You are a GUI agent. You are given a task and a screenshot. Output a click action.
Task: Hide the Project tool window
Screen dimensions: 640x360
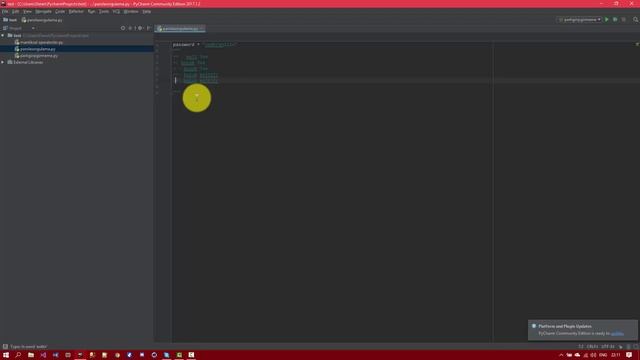[x=149, y=28]
